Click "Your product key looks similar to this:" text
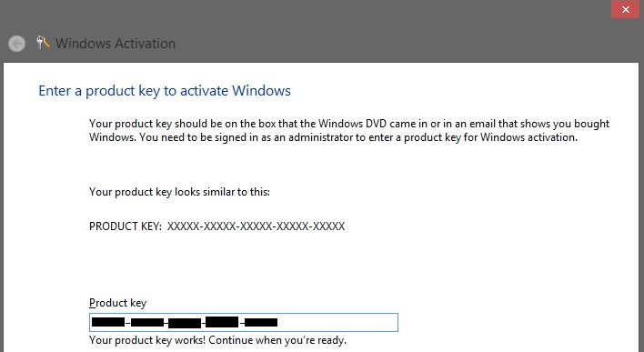The width and height of the screenshot is (644, 352). point(179,192)
